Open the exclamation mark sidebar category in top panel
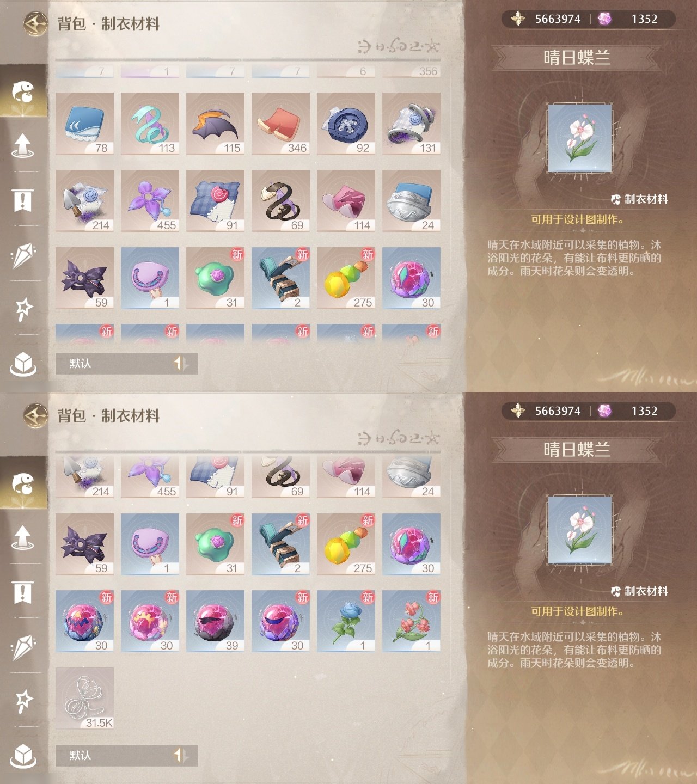The width and height of the screenshot is (697, 784). click(23, 200)
